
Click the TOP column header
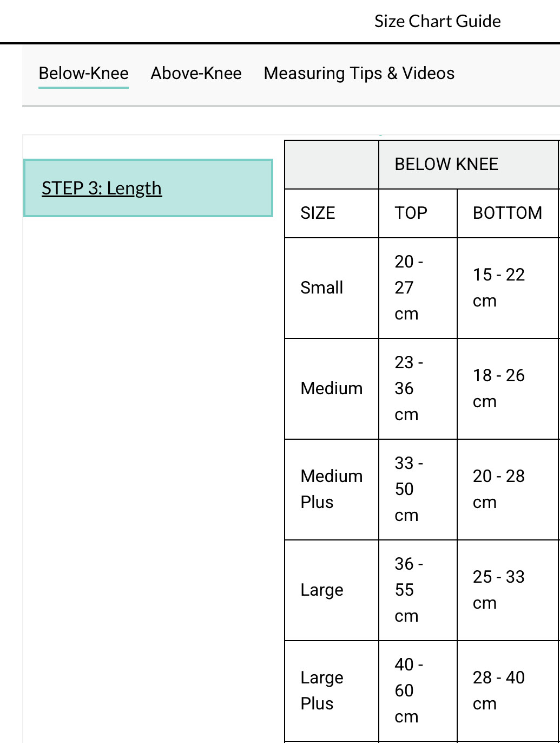tap(411, 213)
